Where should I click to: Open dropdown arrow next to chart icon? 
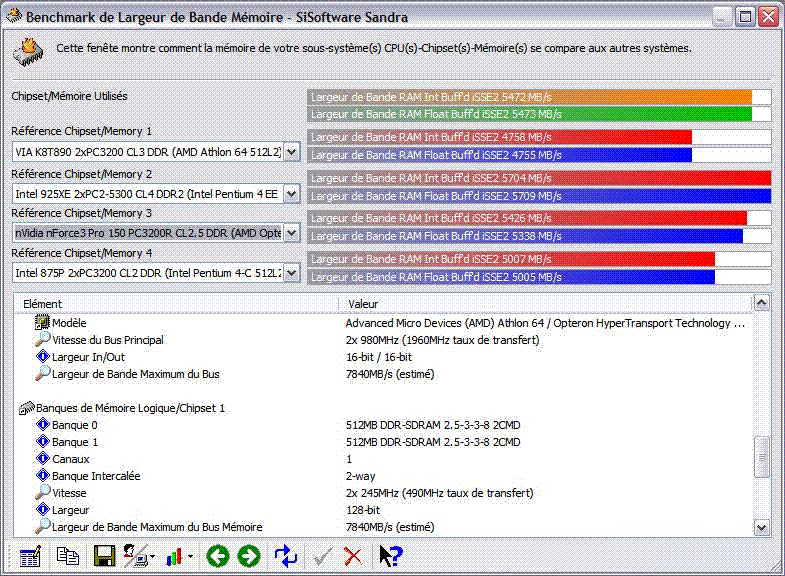[x=190, y=556]
